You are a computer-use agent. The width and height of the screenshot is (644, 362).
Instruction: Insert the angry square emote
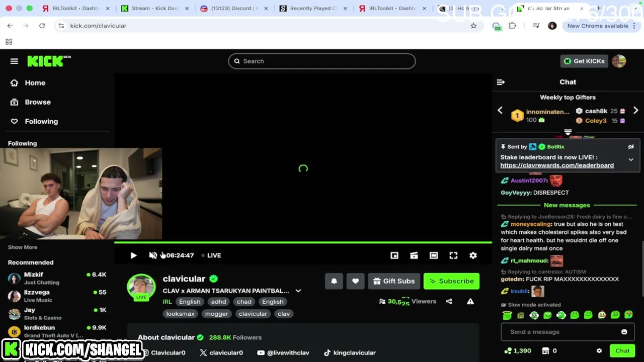coord(520,315)
